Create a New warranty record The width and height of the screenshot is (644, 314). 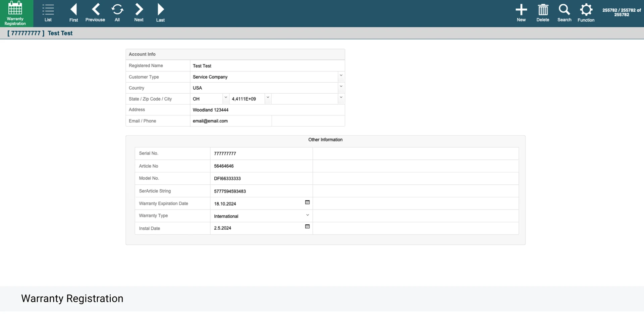tap(521, 13)
